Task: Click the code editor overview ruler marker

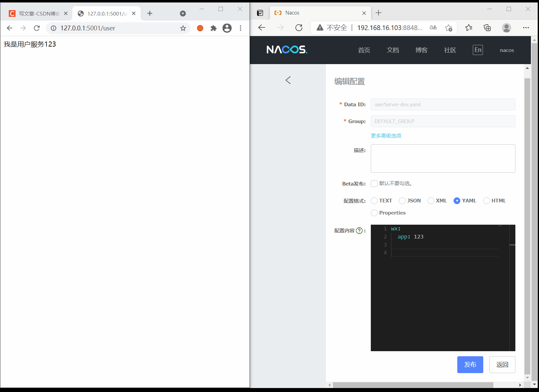Action: (512, 245)
